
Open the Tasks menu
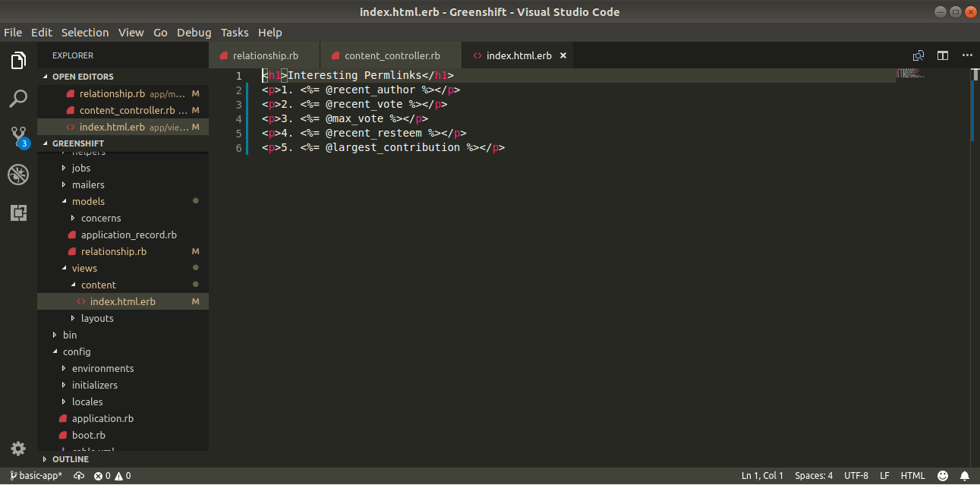pyautogui.click(x=235, y=33)
